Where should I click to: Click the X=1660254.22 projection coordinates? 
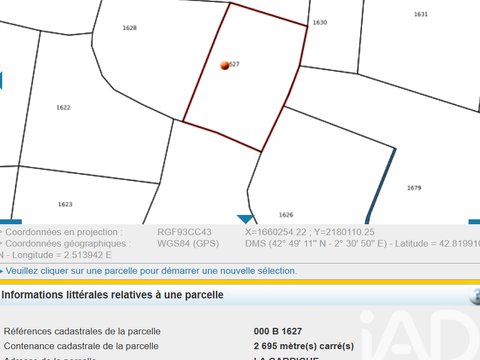(x=310, y=232)
